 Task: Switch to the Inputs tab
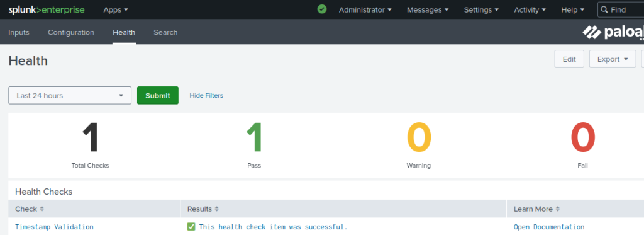pyautogui.click(x=19, y=32)
